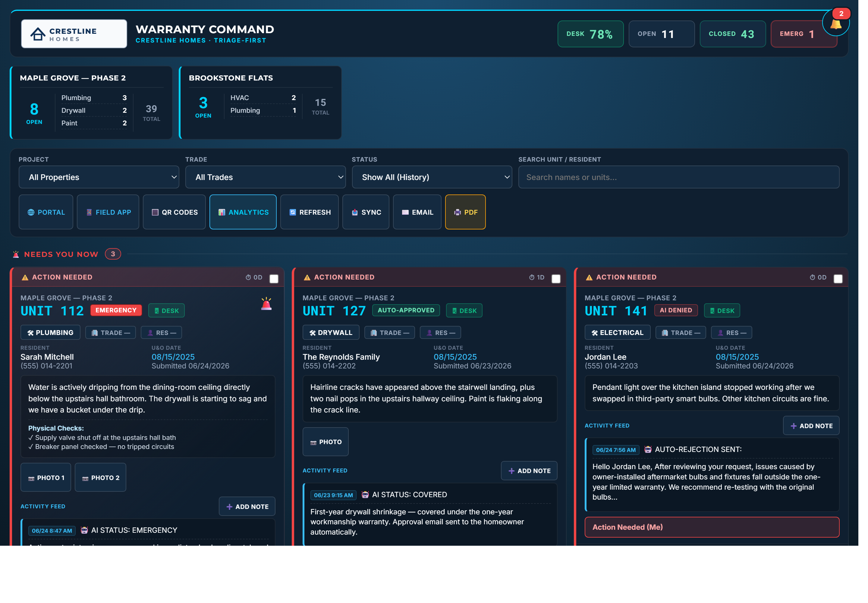Viewport: 868px width, 603px height.
Task: Open the Photo attachment on Unit 127
Action: (325, 442)
